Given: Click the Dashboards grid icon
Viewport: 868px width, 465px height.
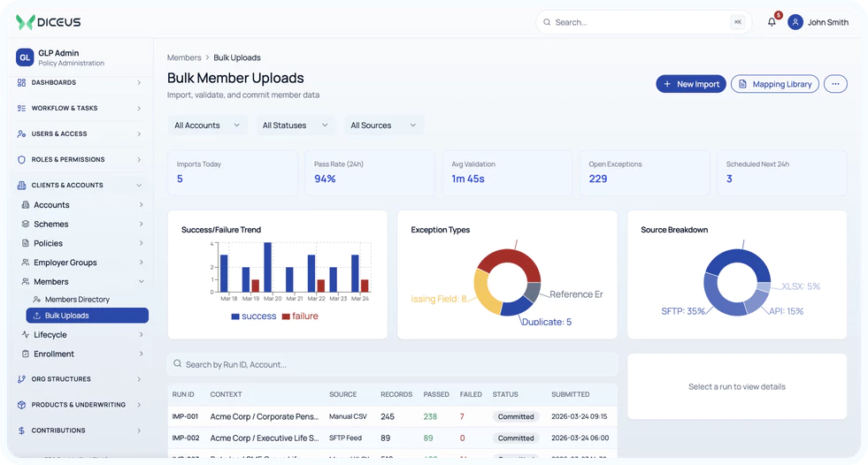Looking at the screenshot, I should pyautogui.click(x=21, y=82).
